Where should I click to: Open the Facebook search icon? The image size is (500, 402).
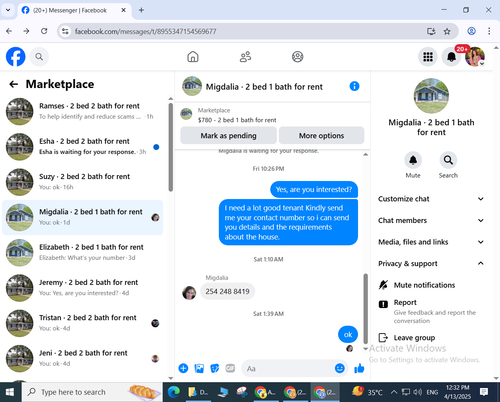(x=39, y=57)
